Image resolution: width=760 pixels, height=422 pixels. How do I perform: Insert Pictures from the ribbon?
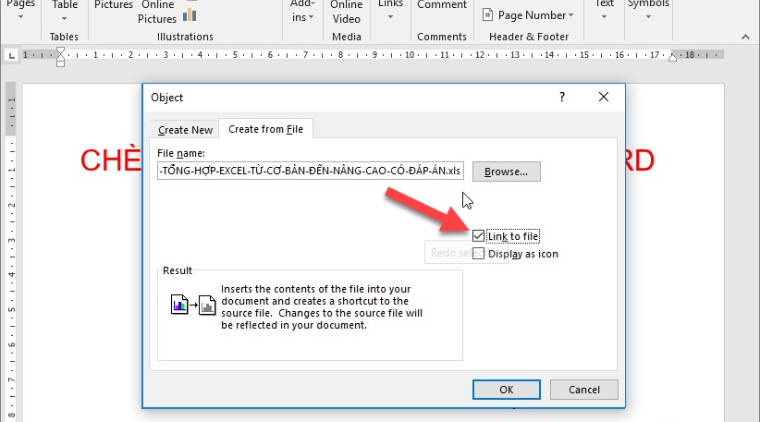[113, 6]
